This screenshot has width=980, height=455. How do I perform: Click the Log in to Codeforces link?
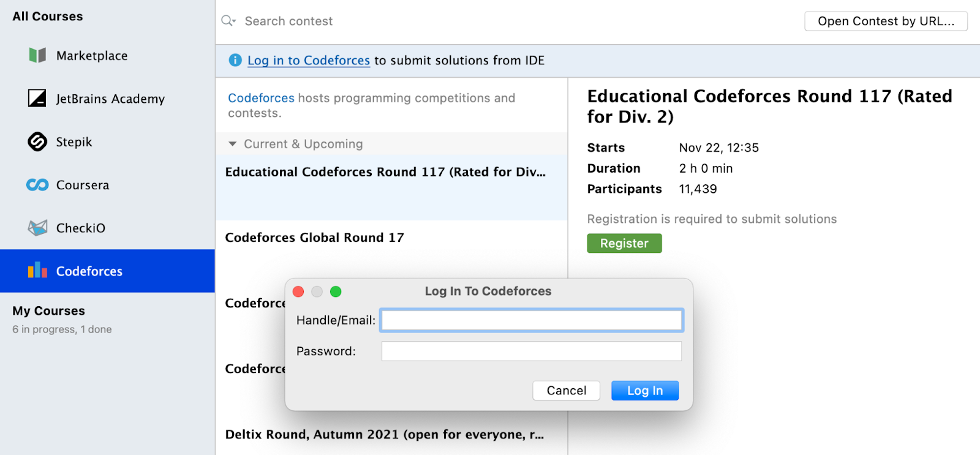pyautogui.click(x=309, y=60)
